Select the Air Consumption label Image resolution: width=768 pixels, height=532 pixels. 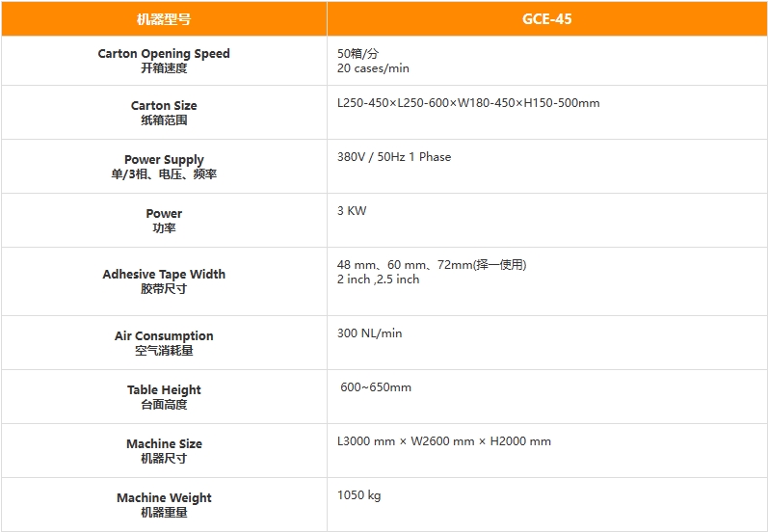(164, 336)
